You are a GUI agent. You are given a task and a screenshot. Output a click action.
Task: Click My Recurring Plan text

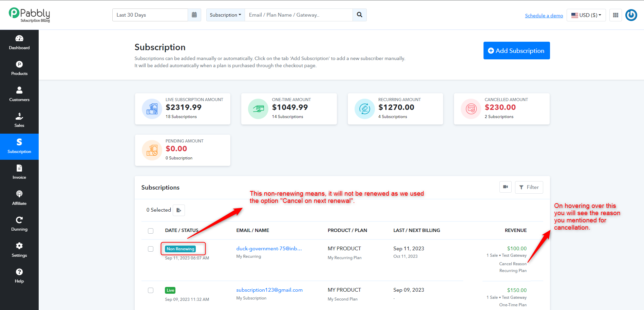point(344,258)
